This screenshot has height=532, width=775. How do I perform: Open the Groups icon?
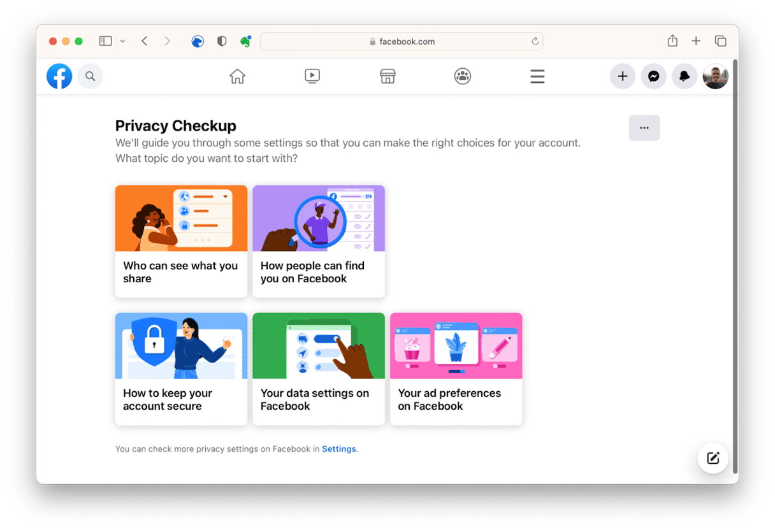click(463, 76)
